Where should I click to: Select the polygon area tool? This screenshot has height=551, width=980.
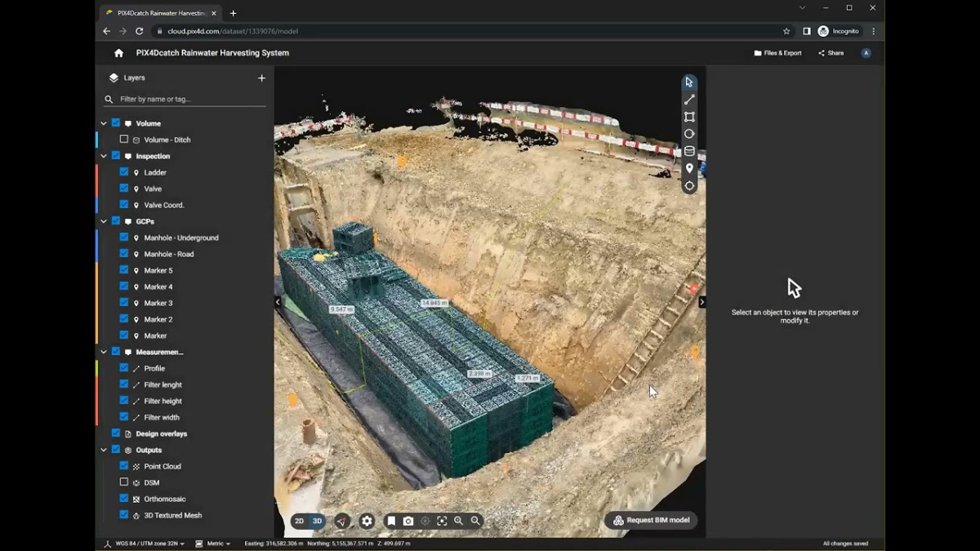pyautogui.click(x=689, y=117)
